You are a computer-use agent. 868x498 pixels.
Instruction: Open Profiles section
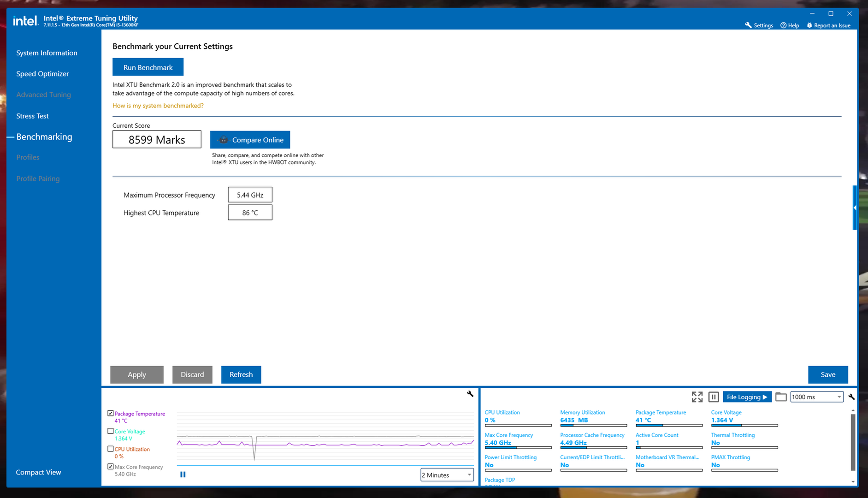coord(28,157)
